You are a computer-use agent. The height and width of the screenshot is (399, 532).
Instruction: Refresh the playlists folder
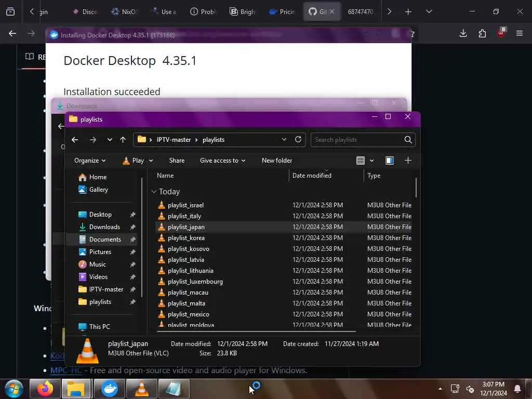coord(298,139)
